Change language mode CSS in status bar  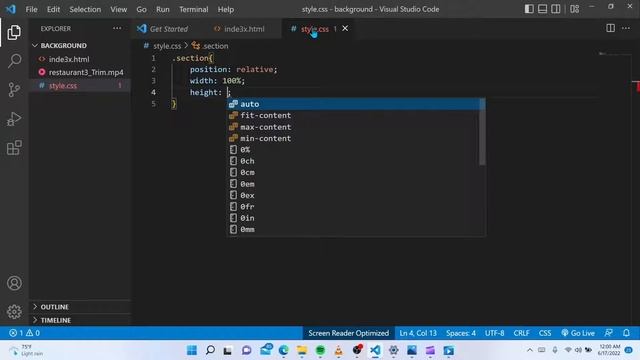pyautogui.click(x=545, y=333)
